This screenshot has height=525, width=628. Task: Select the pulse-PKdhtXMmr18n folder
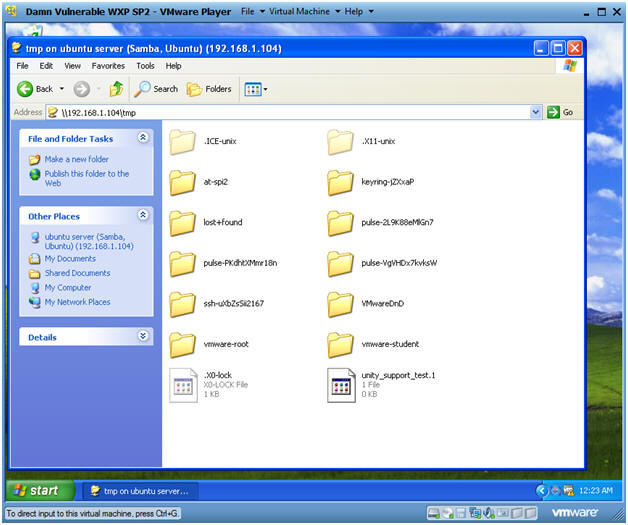coord(223,264)
